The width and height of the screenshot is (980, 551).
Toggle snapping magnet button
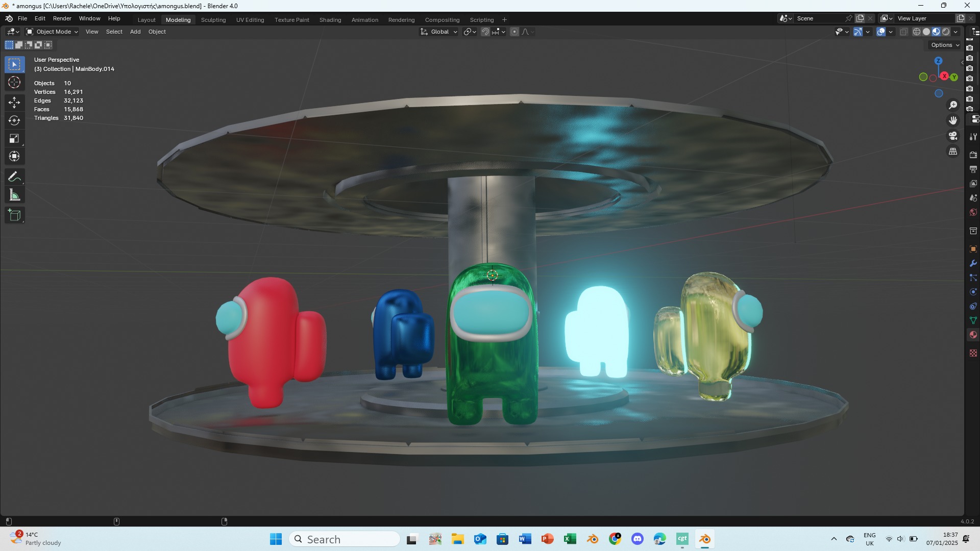pyautogui.click(x=485, y=32)
